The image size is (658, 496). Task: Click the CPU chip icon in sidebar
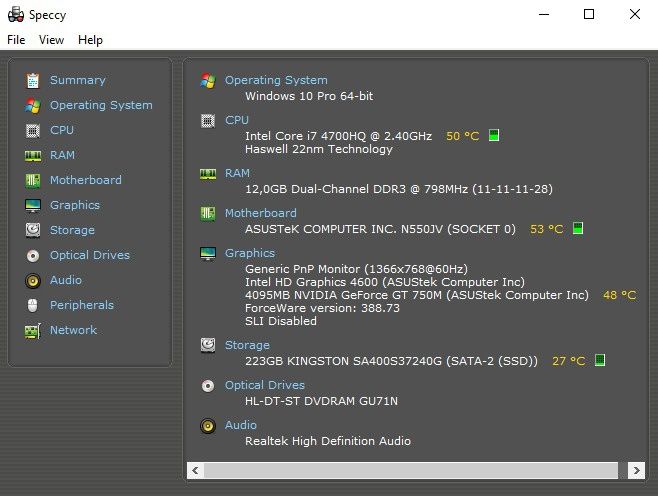click(33, 131)
